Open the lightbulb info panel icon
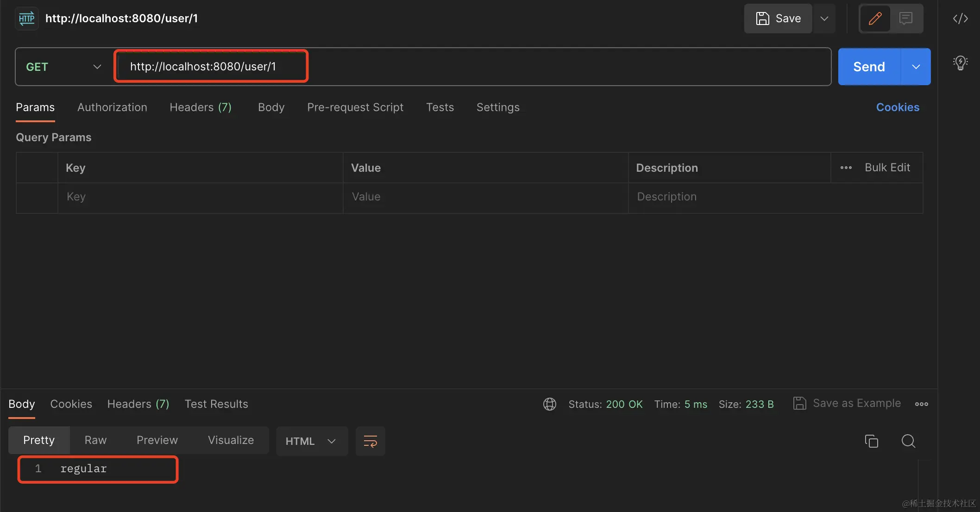 960,62
